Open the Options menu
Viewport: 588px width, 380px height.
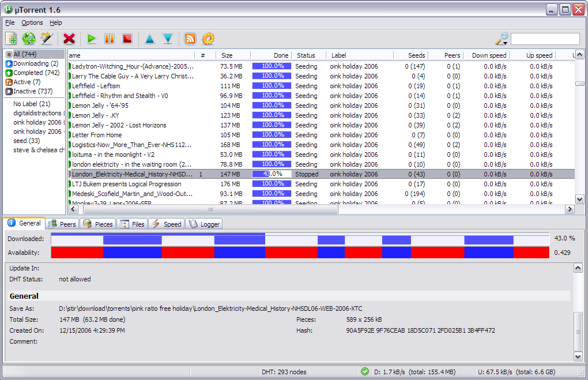[x=32, y=22]
